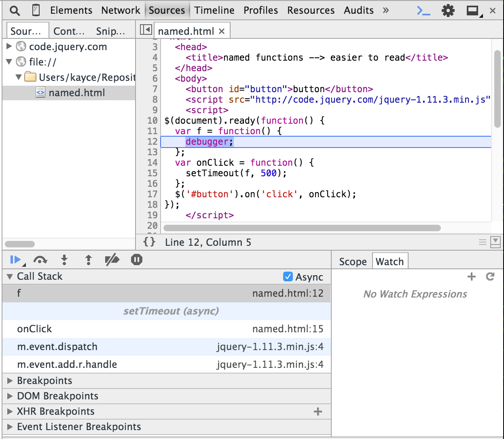
Task: Change dock side icon
Action: pyautogui.click(x=474, y=11)
